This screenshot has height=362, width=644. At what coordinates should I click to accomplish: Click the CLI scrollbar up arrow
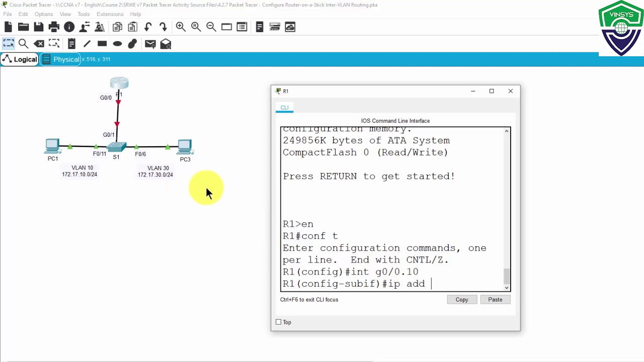[507, 131]
